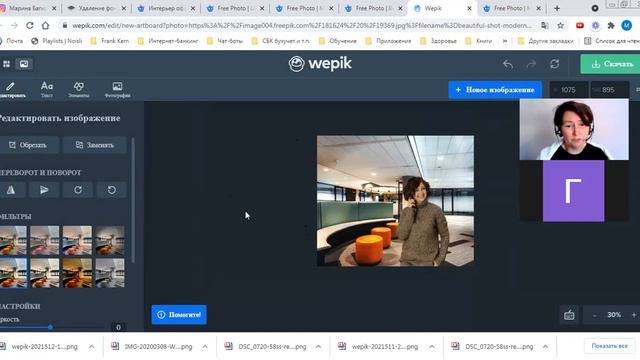Viewport: 640px width, 360px height.
Task: Open the Почта bookmark
Action: (11, 41)
